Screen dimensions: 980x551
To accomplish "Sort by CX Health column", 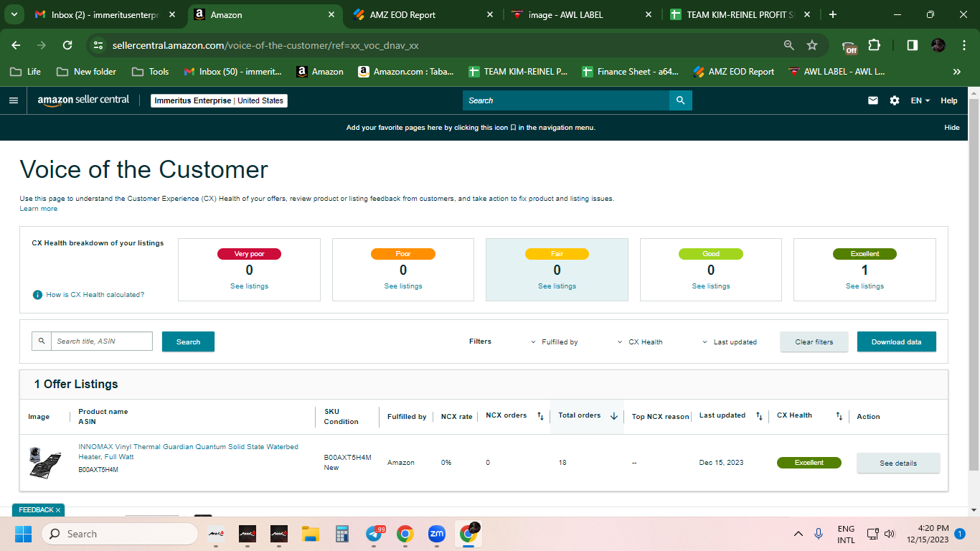I will point(839,416).
